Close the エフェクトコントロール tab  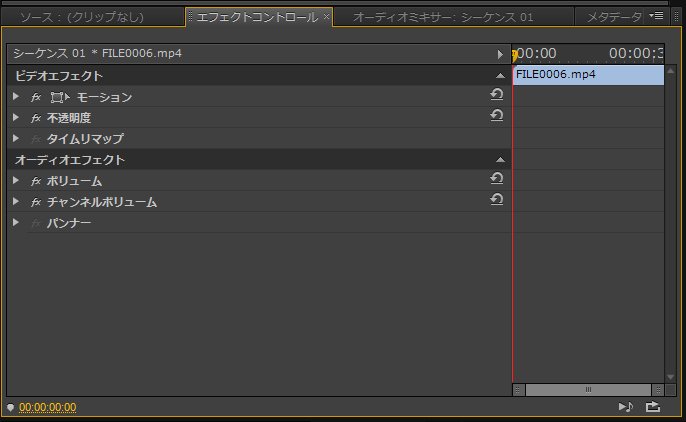tap(326, 17)
